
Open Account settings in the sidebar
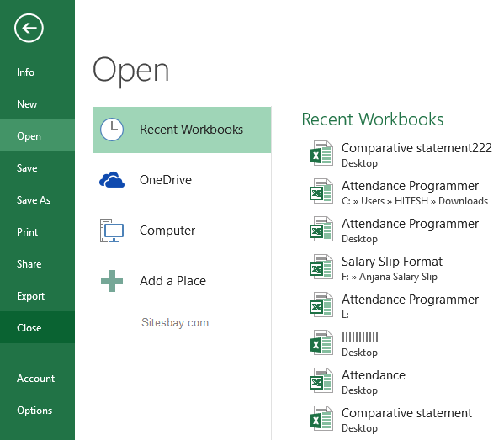coord(37,379)
